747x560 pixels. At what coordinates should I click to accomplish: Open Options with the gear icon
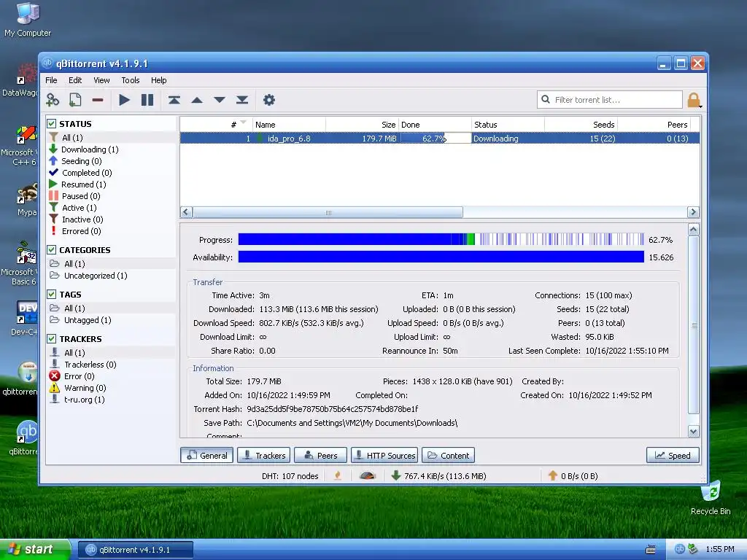(269, 100)
